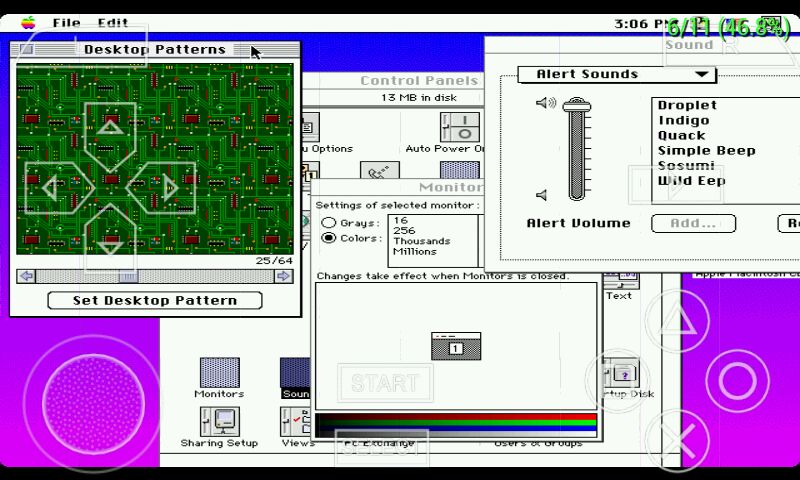Select the blue patterned icon below Auto Power
800x480 pixels.
point(460,171)
